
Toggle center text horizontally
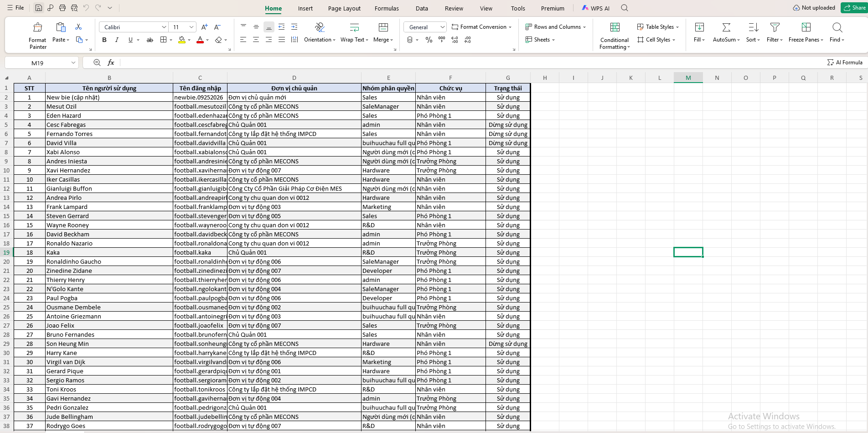tap(256, 40)
